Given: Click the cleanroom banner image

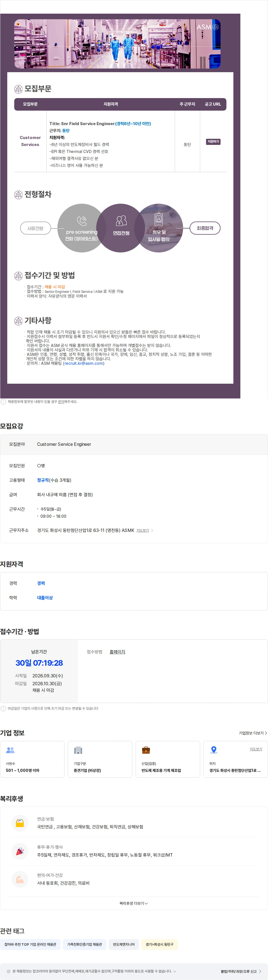Looking at the screenshot, I should tap(118, 44).
